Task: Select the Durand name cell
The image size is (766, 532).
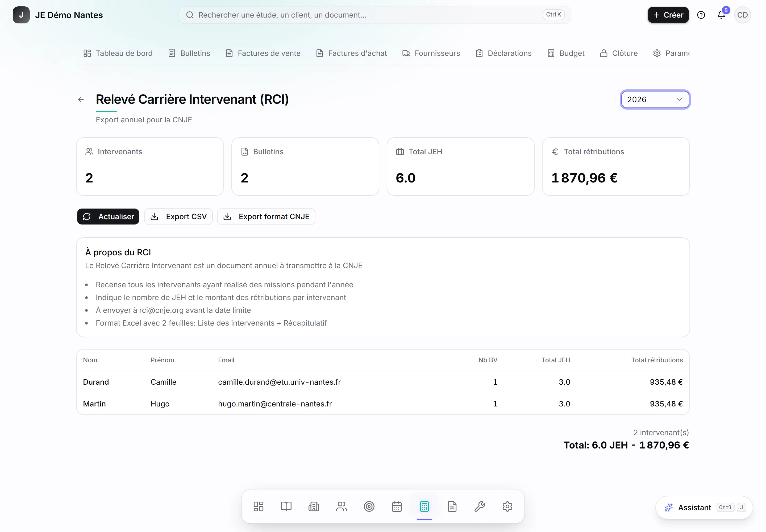Action: tap(96, 382)
